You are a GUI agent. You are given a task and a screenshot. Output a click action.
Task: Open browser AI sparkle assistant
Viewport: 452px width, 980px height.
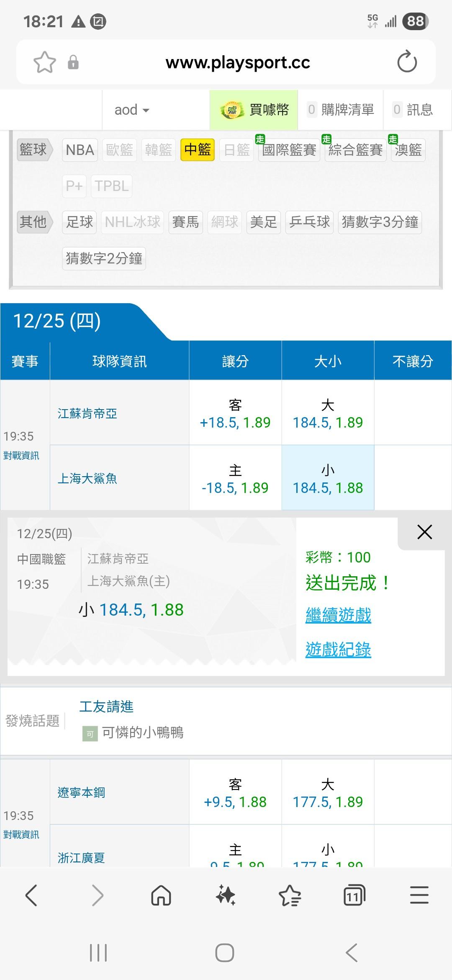point(226,896)
